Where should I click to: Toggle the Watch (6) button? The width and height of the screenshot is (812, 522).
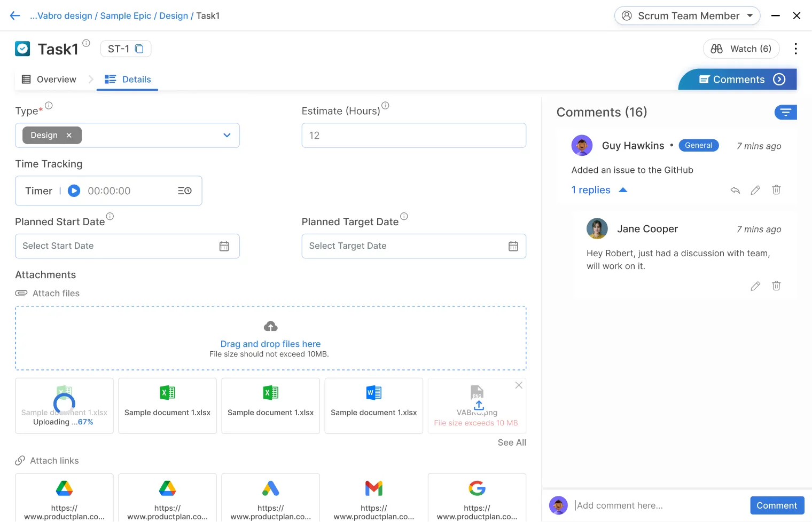coord(741,49)
